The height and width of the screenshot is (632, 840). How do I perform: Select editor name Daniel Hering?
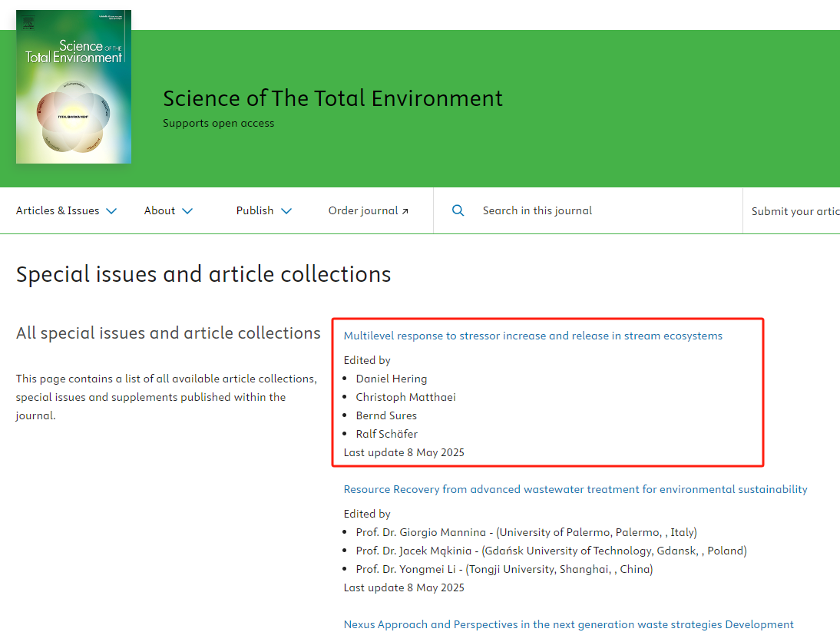392,379
